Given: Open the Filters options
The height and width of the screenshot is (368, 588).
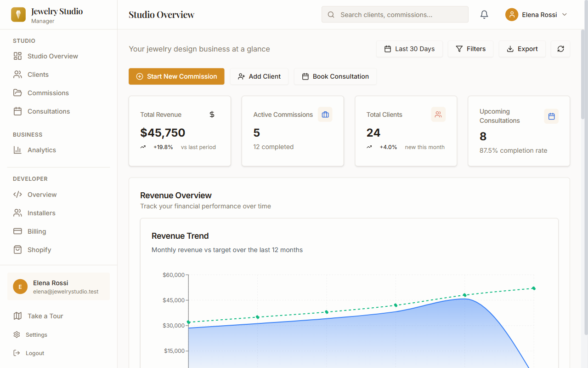Looking at the screenshot, I should pos(470,49).
